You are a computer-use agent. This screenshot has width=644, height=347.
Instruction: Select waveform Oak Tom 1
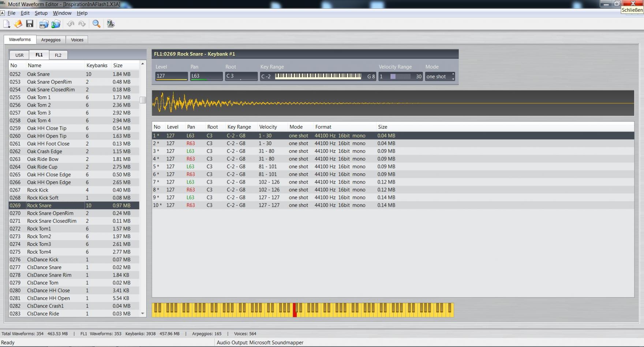pos(74,97)
